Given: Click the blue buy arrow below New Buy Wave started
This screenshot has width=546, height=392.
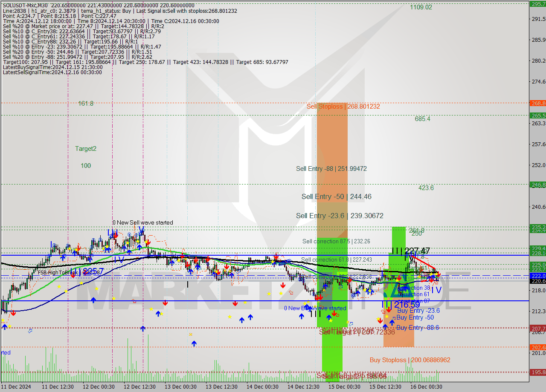Looking at the screenshot, I should coord(301,317).
